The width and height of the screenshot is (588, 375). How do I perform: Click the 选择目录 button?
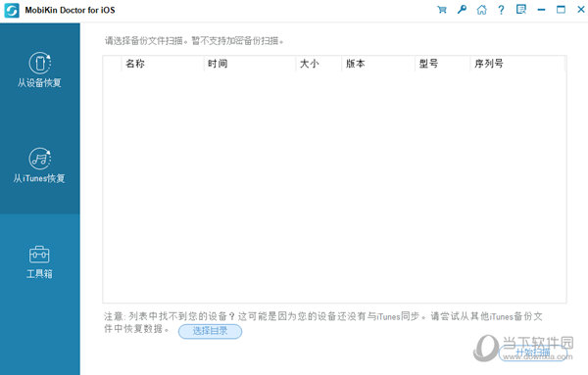tap(210, 331)
